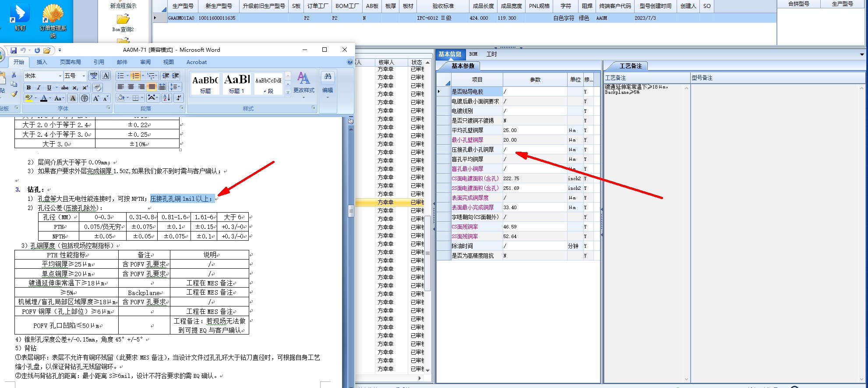Increase paragraph indent

click(175, 75)
